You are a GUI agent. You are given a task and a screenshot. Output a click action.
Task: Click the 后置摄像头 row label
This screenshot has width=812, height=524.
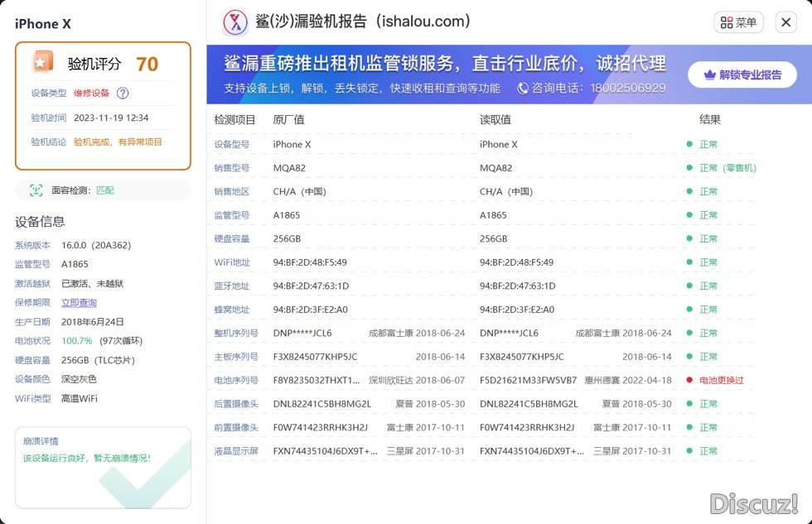[236, 404]
